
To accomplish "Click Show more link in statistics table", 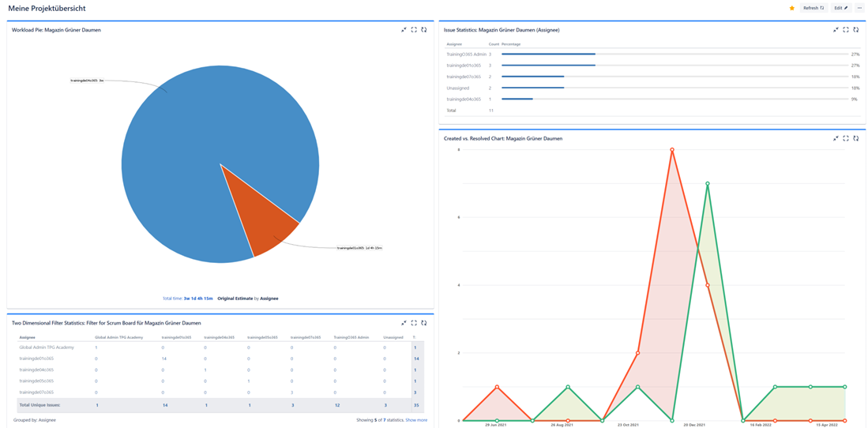I will [x=416, y=420].
